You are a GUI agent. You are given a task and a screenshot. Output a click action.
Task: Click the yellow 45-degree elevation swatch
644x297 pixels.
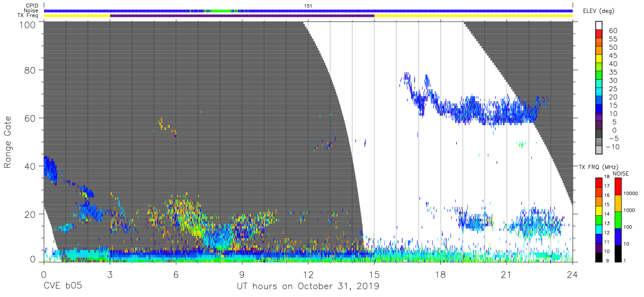[600, 59]
